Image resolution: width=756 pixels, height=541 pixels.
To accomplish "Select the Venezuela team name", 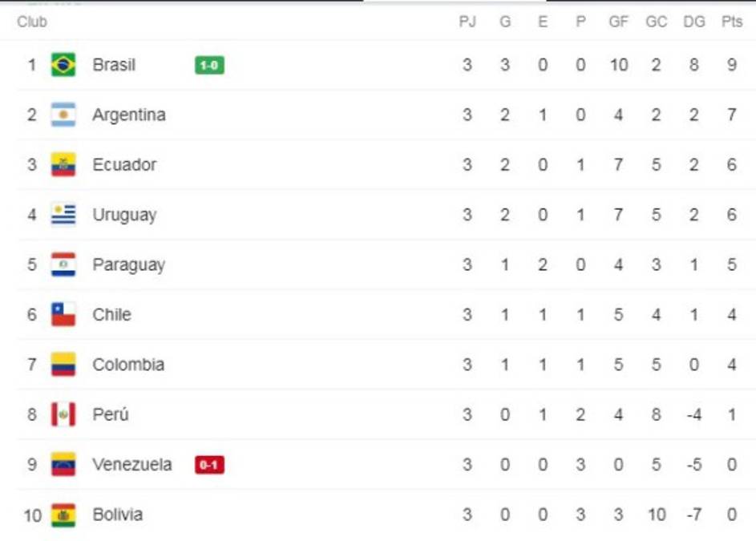I will [131, 464].
